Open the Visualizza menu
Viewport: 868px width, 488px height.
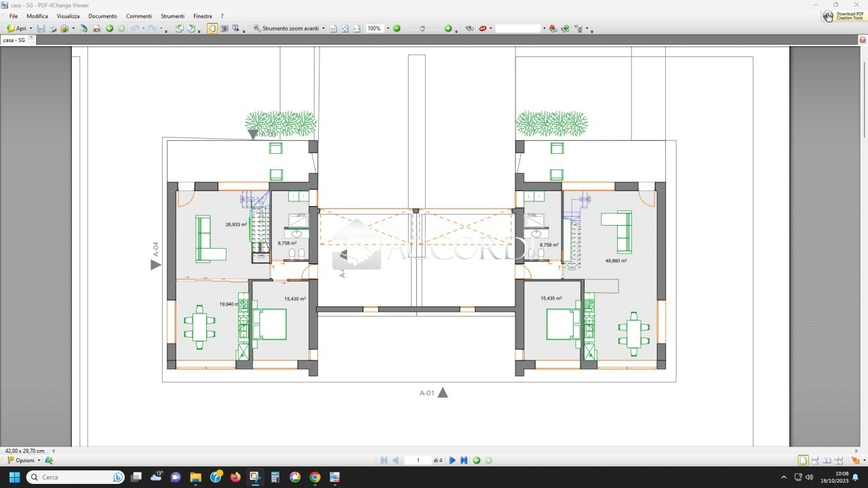(68, 16)
